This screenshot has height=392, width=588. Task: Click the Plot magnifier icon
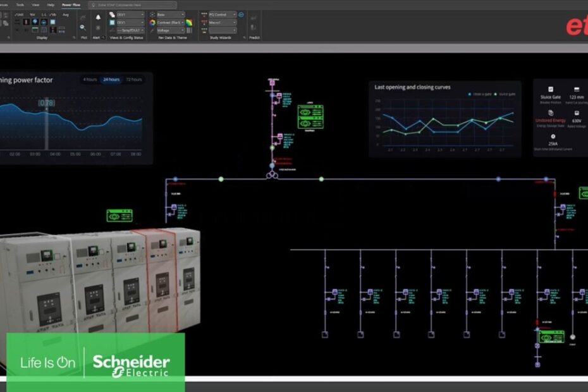point(83,27)
